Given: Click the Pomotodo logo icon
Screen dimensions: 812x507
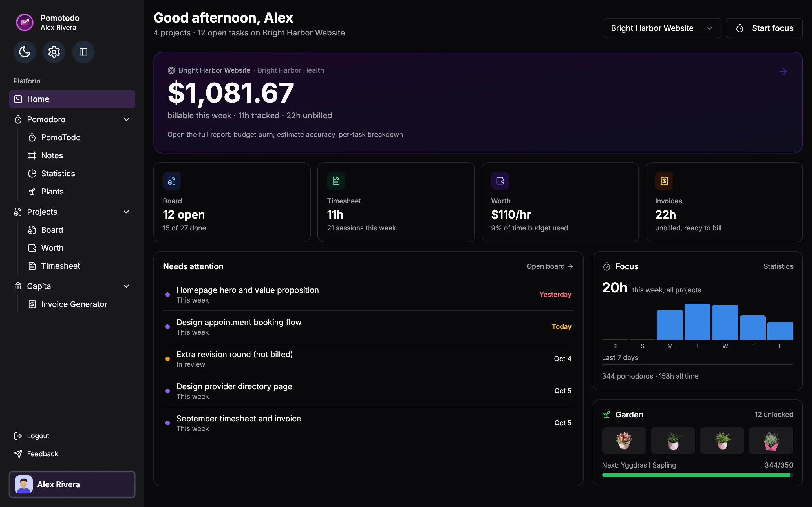Looking at the screenshot, I should pos(25,23).
